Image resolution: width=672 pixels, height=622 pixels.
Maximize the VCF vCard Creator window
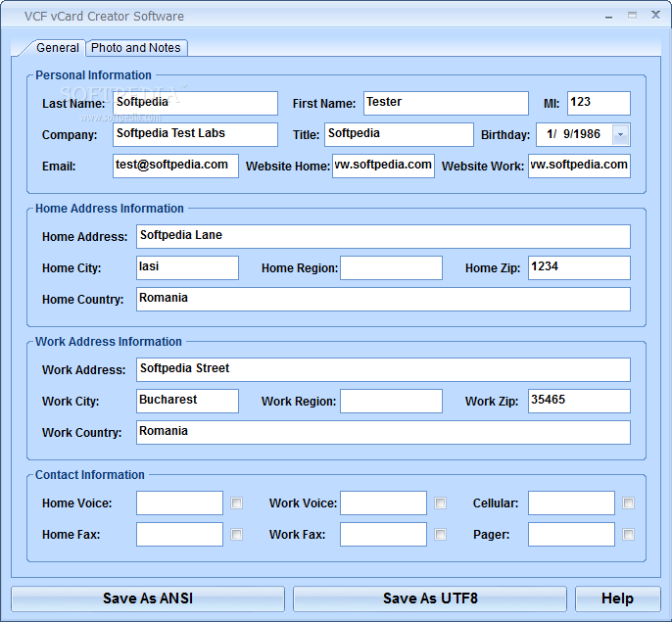point(632,16)
